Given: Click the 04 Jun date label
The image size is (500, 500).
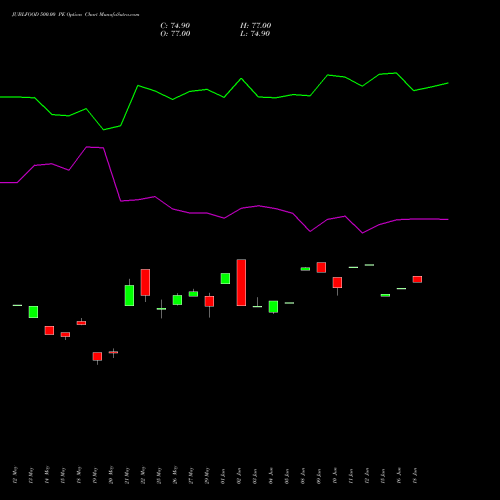Looking at the screenshot, I should [x=271, y=476].
